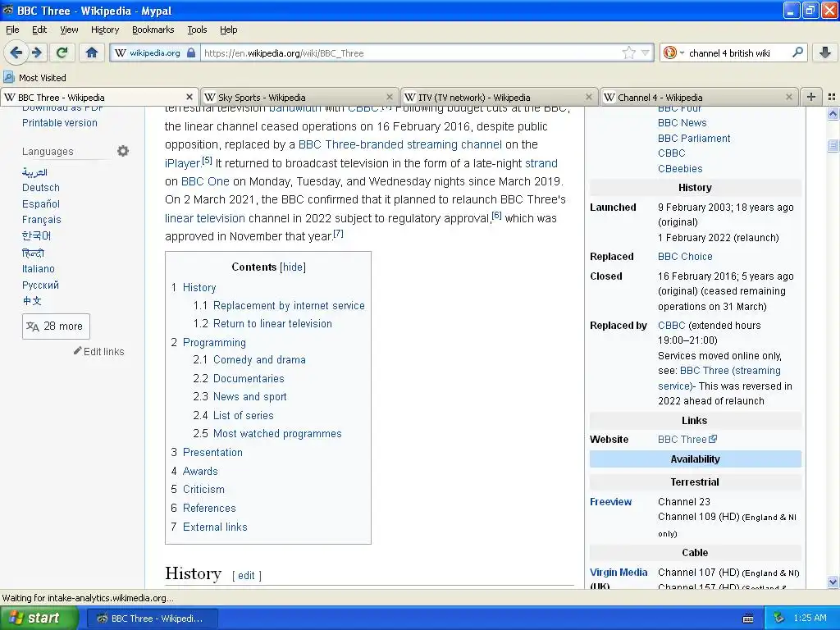Screen dimensions: 840x630
Task: Open the Most Visited bookmarks folder
Action: click(x=35, y=78)
